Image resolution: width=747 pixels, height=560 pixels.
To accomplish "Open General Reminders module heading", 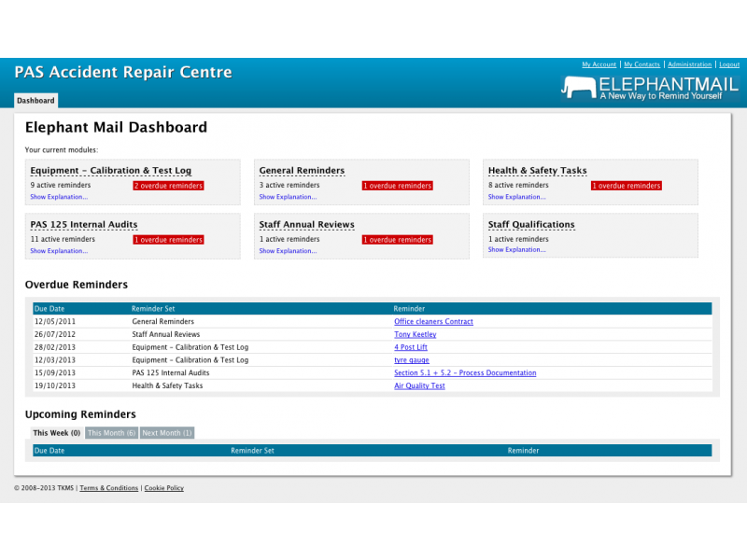I will [302, 171].
